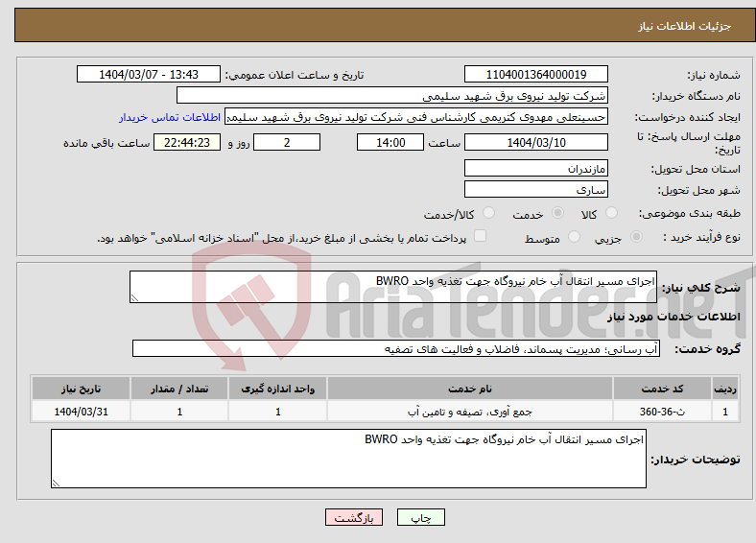Click the ردیف column header

pos(725,389)
